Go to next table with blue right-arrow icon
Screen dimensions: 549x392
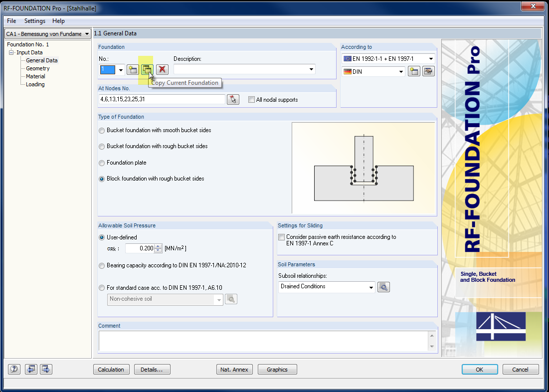tap(45, 369)
